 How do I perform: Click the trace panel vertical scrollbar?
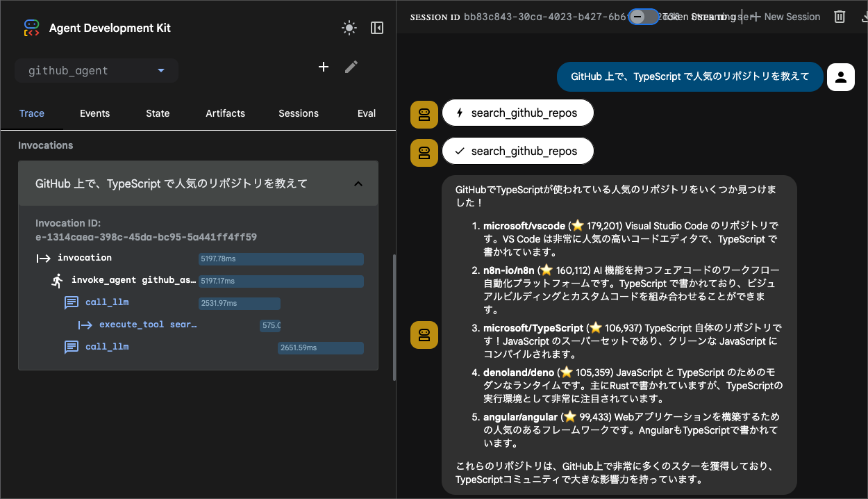(x=394, y=317)
